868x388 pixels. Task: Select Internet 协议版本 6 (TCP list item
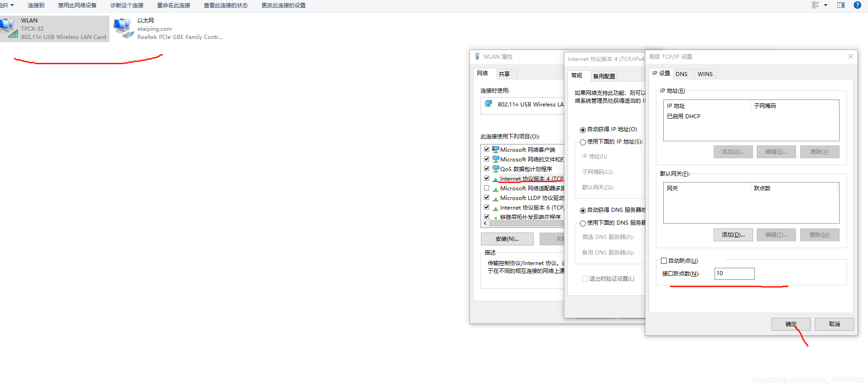532,208
